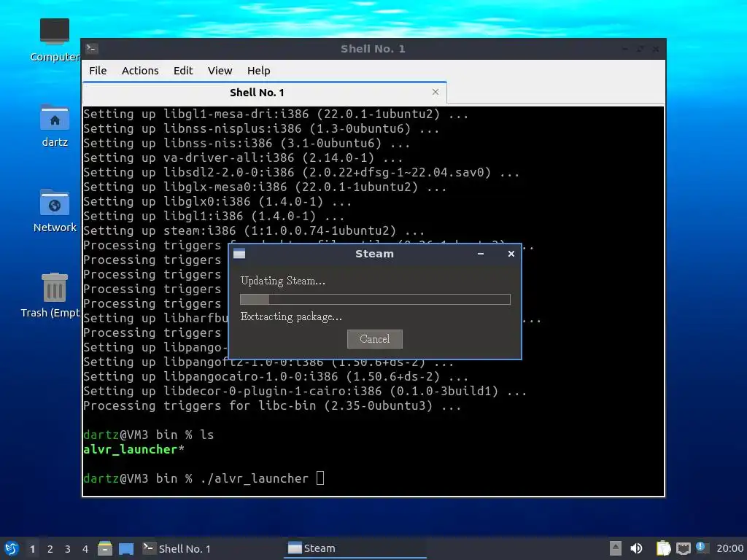Click the 'Setting up libpangocairo-1.0-0:i386' line
The width and height of the screenshot is (747, 560).
tap(275, 376)
